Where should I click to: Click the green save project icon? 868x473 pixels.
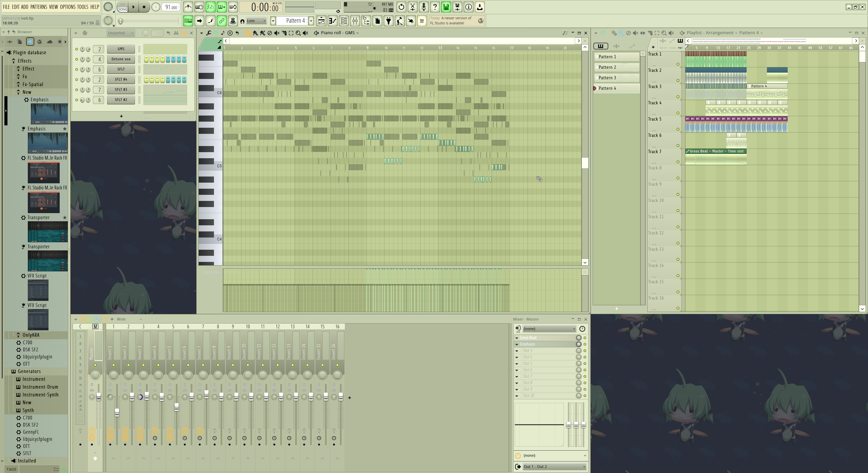point(446,7)
